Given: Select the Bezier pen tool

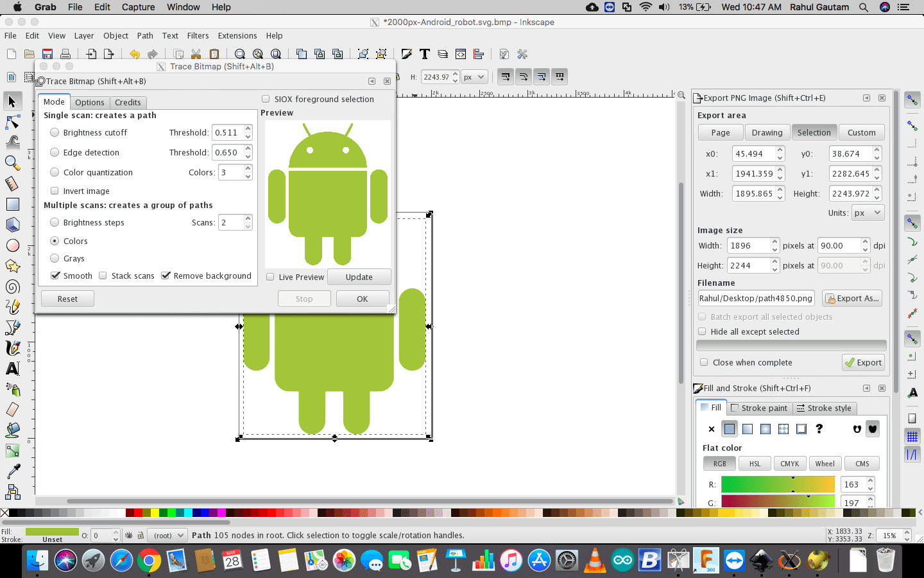Looking at the screenshot, I should coord(12,328).
